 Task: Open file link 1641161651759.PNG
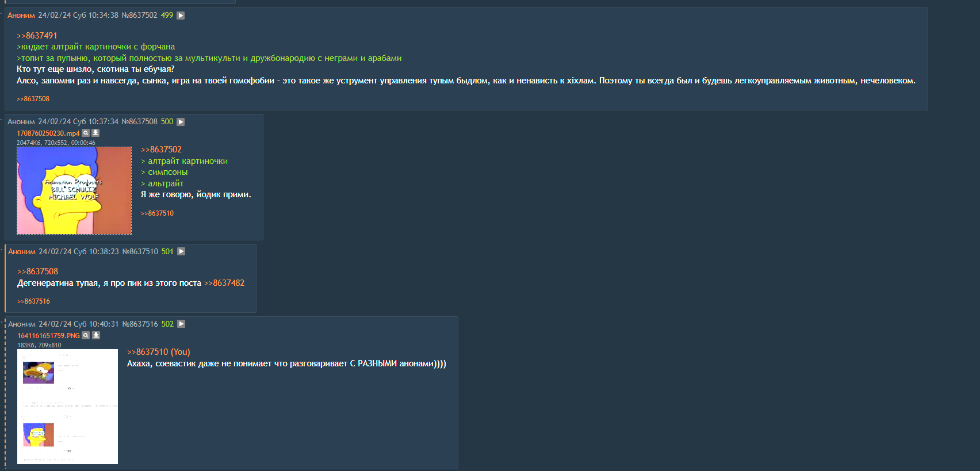pos(48,336)
